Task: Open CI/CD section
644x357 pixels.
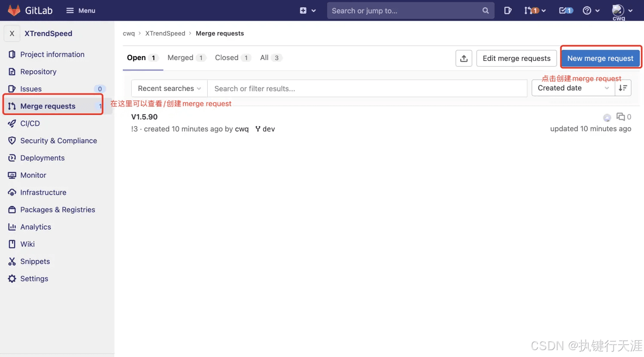Action: (30, 123)
